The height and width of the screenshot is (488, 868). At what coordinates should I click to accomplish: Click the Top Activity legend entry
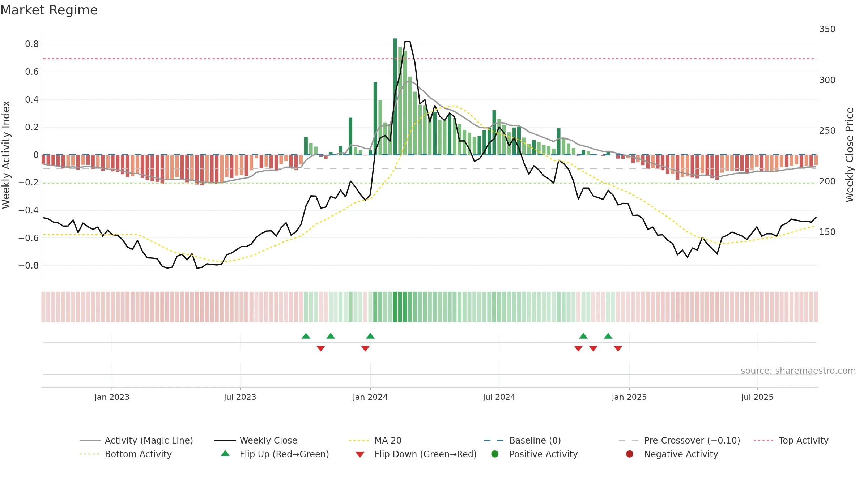pos(791,440)
